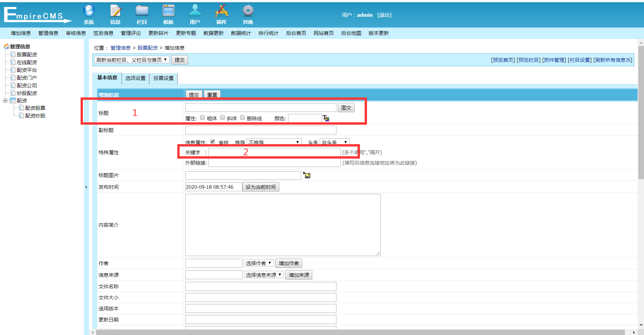This screenshot has width=644, height=335.
Task: Click the 增加来源 button
Action: coord(299,275)
